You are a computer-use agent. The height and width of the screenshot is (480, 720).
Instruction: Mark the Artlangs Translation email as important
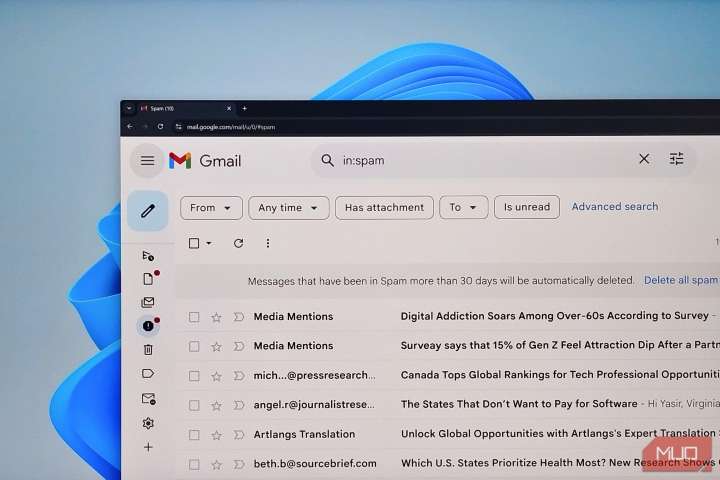(239, 435)
